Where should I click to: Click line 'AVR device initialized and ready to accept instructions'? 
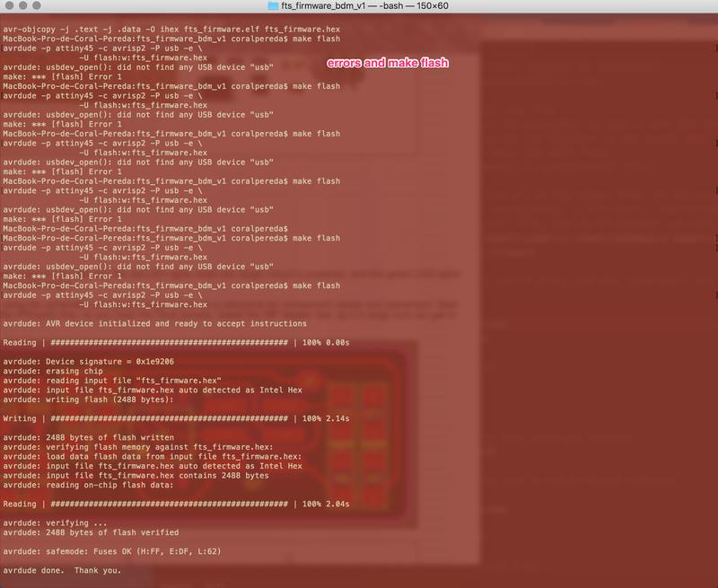pos(154,324)
